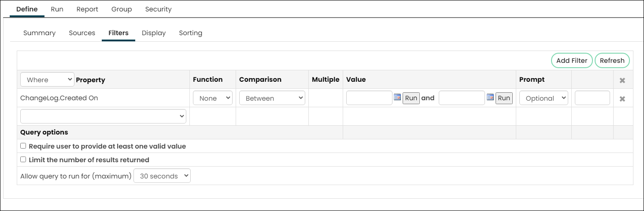Enable Require user to provide valid value
The image size is (644, 211).
pyautogui.click(x=23, y=146)
